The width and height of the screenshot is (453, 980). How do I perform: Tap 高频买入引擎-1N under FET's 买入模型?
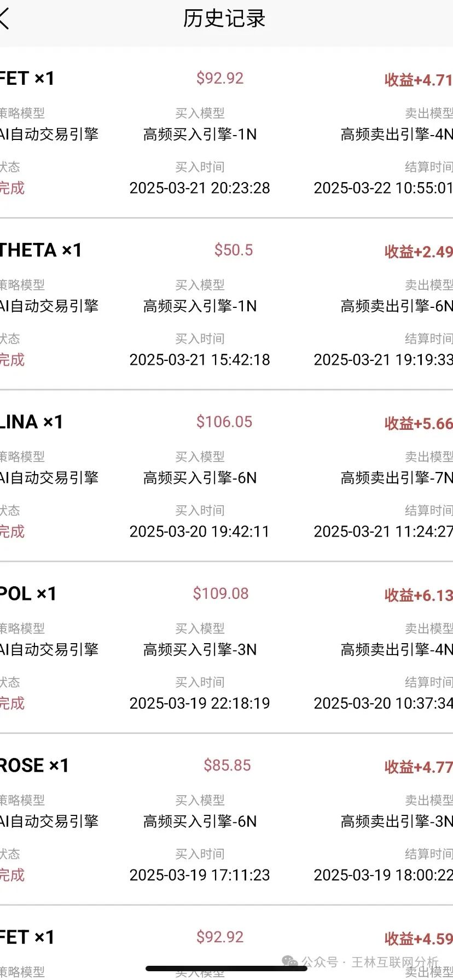point(200,133)
